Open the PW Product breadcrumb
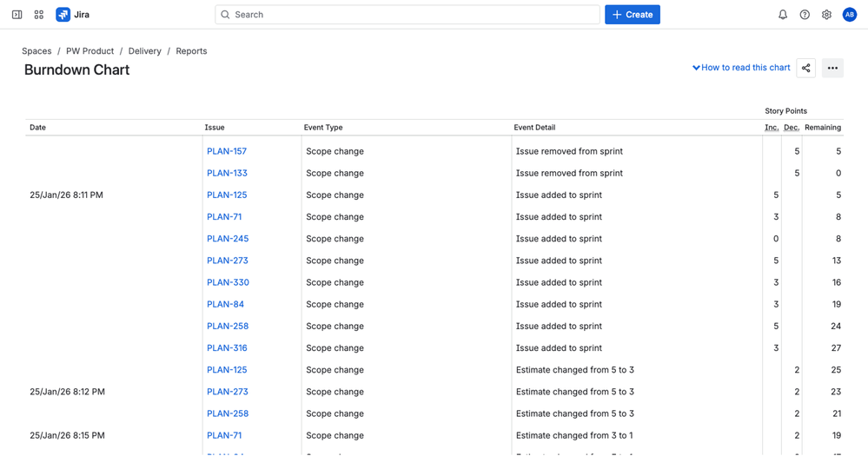 tap(89, 51)
